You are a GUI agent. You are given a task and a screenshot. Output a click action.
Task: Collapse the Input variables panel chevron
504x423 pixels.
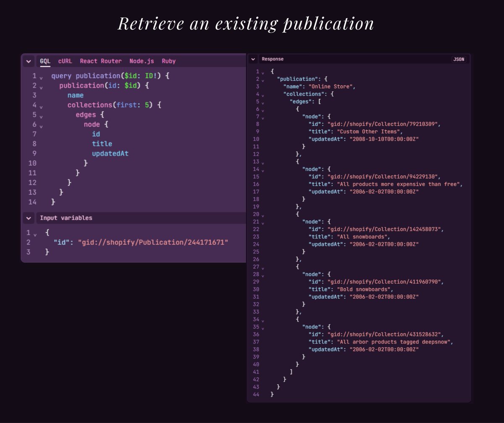(x=28, y=218)
